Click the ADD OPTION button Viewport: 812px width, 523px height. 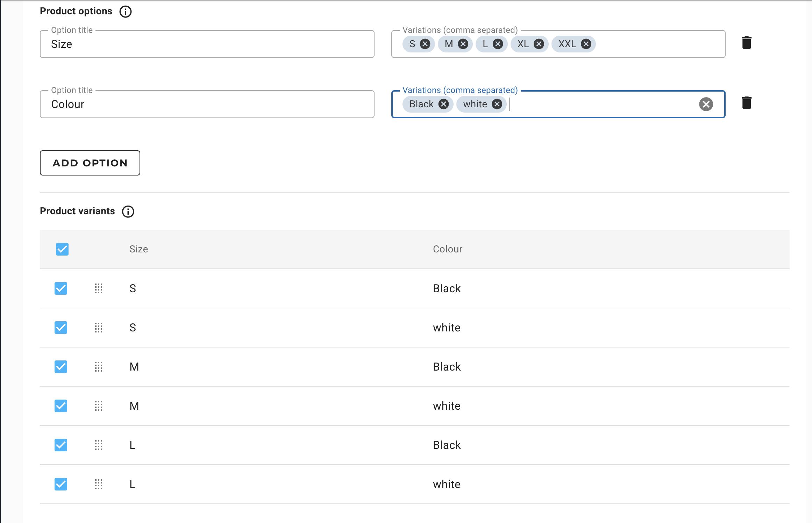click(90, 163)
